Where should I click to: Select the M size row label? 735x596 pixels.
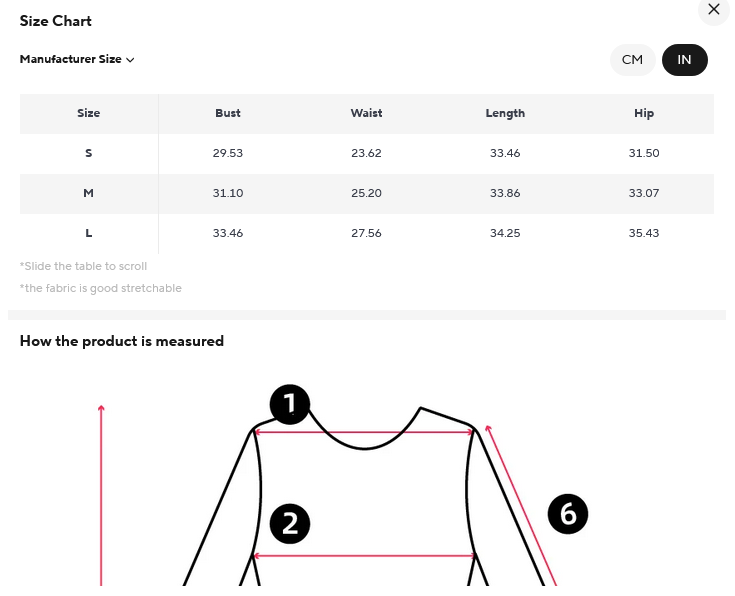tap(89, 193)
